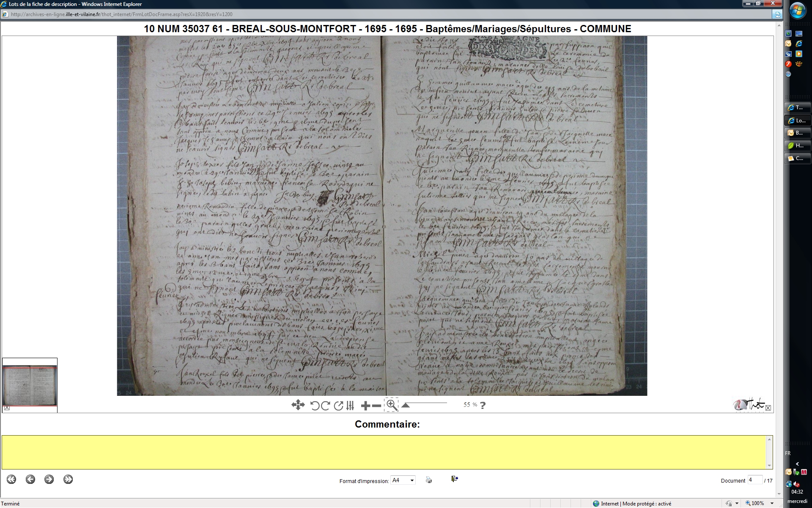Click the exit door icon

[x=454, y=479]
